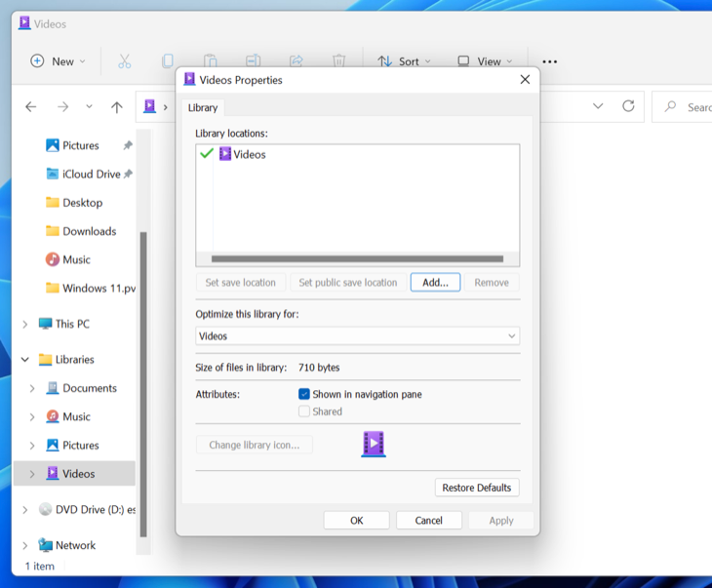Viewport: 712px width, 588px height.
Task: Click Cancel in Videos Properties
Action: [x=428, y=521]
